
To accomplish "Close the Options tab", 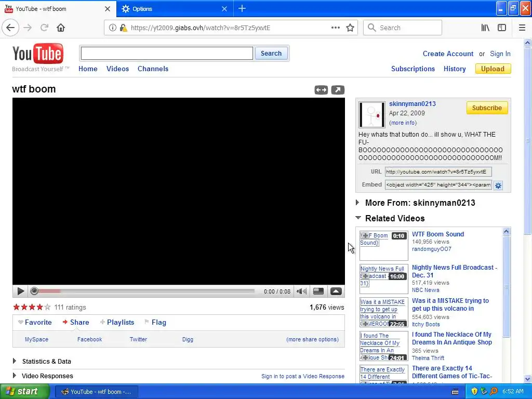I will 224,9.
